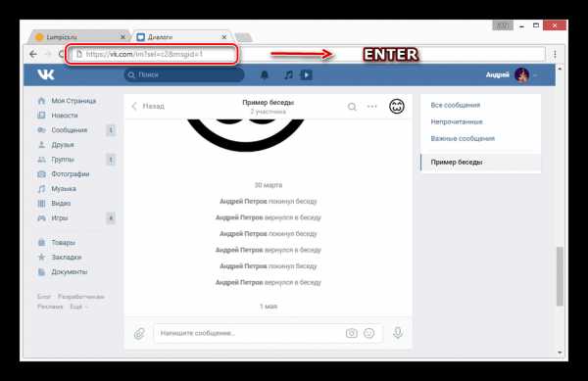Open Chrome three-dots menu
588x381 pixels.
point(555,54)
